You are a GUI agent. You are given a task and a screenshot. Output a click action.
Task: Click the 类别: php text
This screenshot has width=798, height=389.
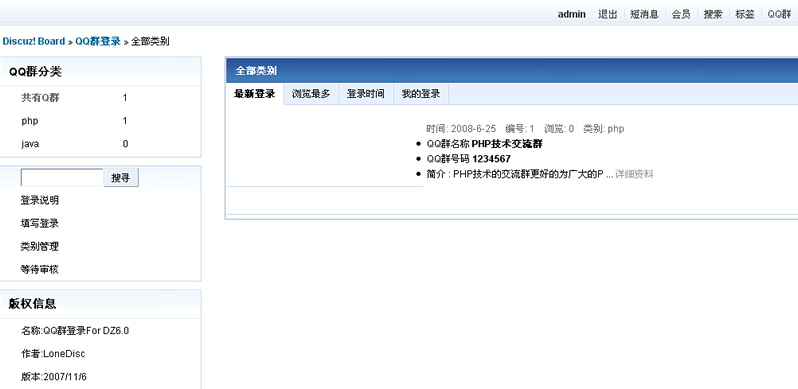604,129
